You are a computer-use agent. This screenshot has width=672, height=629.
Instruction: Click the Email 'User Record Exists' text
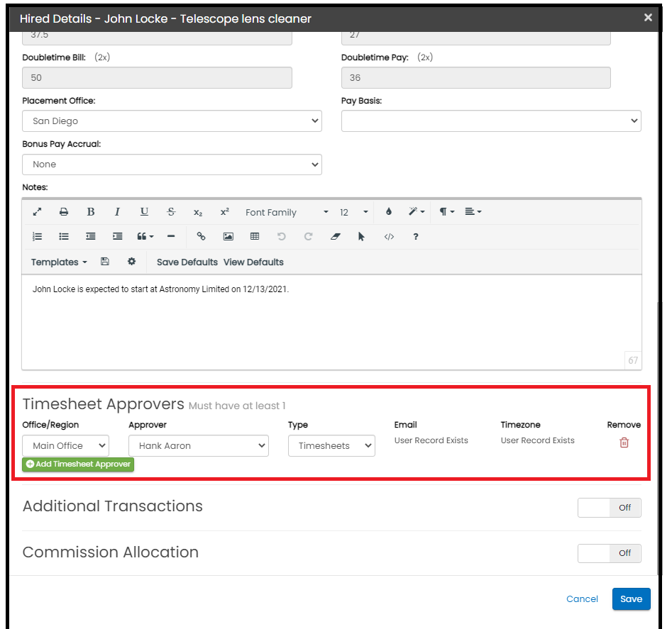point(431,440)
